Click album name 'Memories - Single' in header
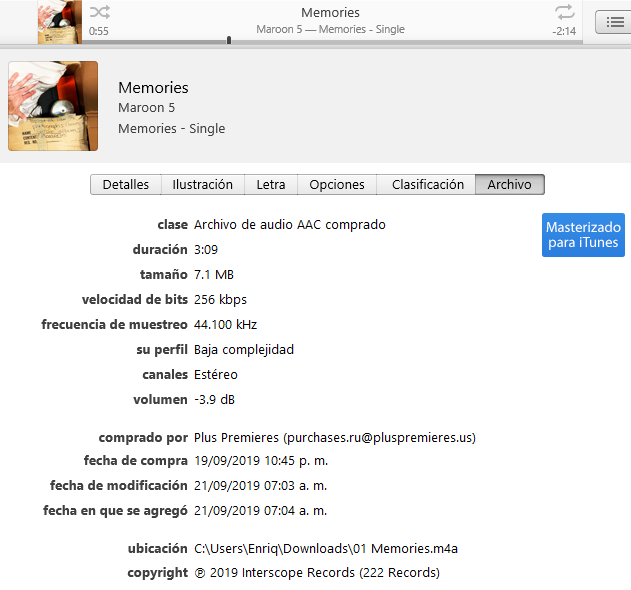 [171, 128]
